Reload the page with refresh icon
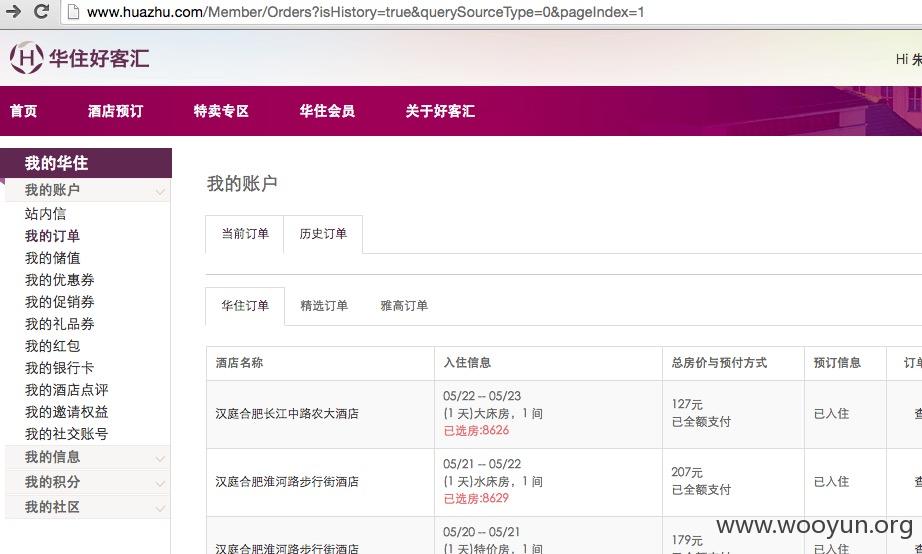 pos(41,11)
